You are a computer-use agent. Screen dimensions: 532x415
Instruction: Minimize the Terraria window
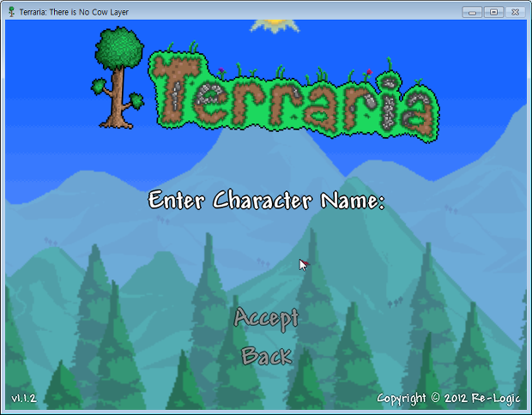coord(472,12)
